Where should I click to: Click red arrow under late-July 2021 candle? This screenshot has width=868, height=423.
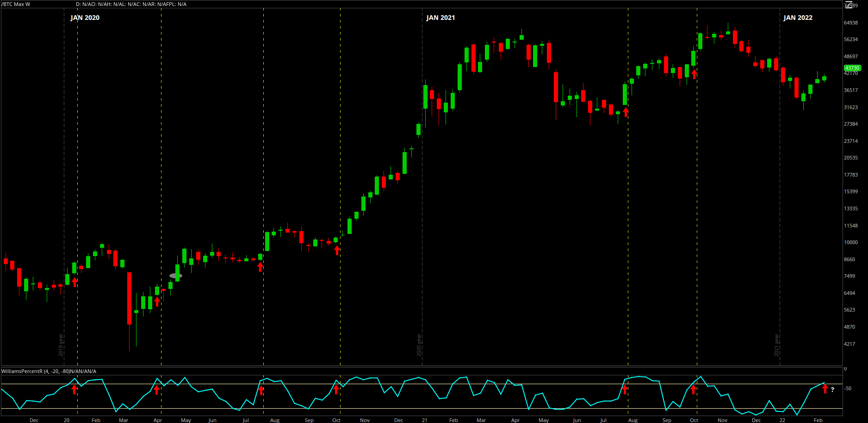coord(626,112)
